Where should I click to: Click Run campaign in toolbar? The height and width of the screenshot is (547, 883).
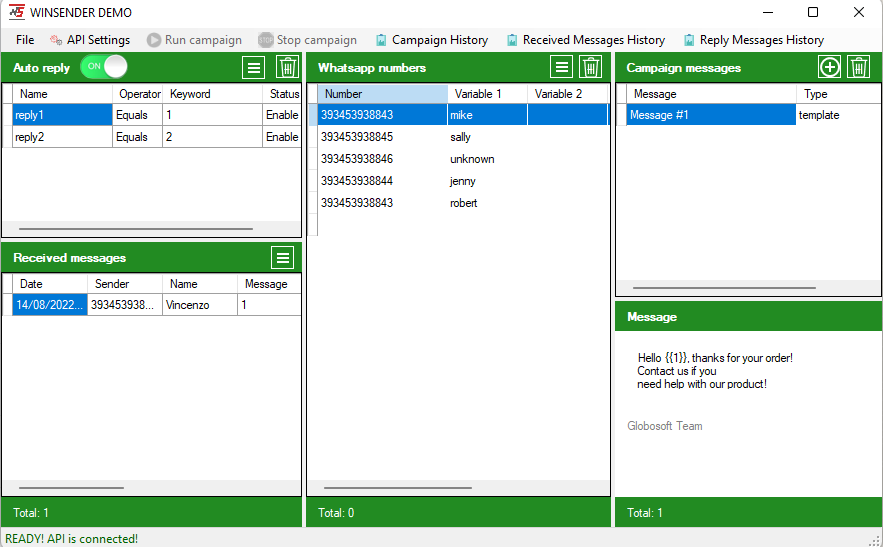click(194, 40)
